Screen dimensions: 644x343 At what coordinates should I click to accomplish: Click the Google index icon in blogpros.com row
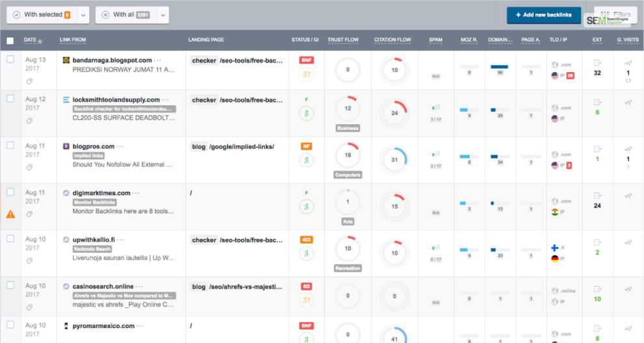click(306, 160)
